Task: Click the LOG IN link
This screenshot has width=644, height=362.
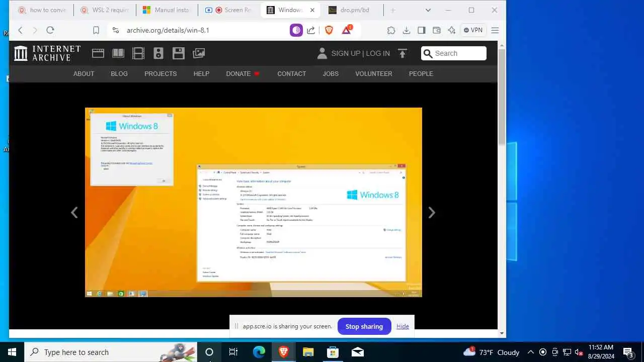Action: 378,53
